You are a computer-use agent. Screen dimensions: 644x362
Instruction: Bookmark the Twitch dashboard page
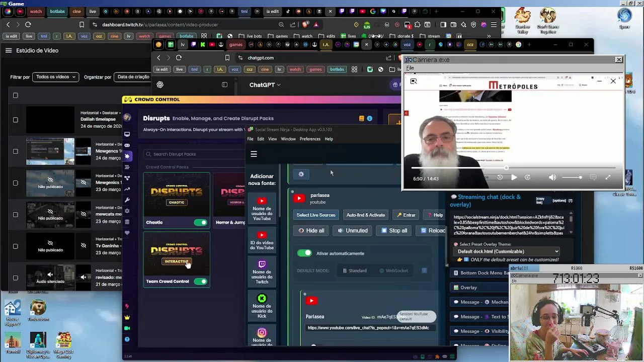tap(82, 24)
